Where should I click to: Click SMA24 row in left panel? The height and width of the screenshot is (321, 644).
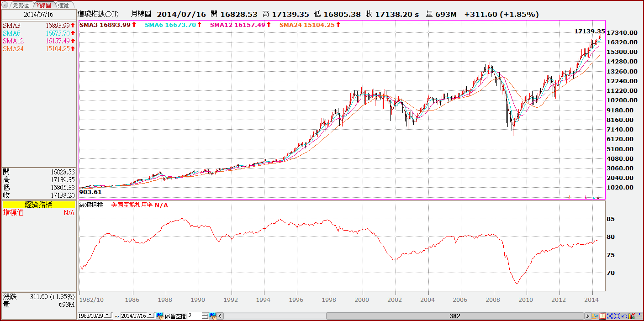point(38,49)
